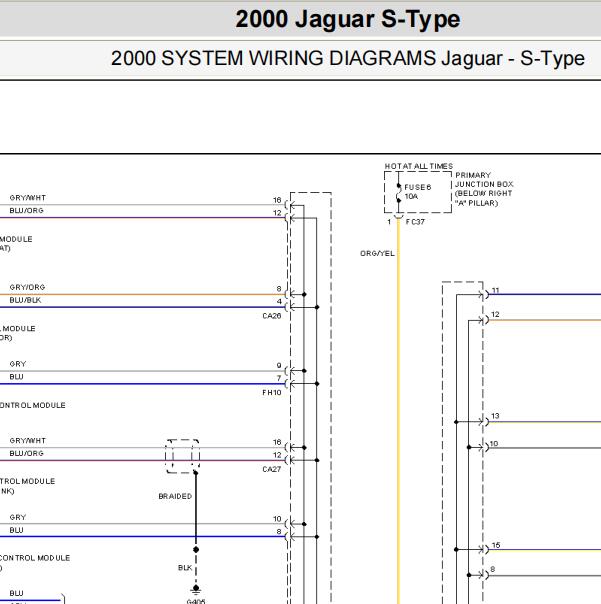Click the "GRY" label on the pin 9 wire
The height and width of the screenshot is (604, 601).
(x=18, y=364)
